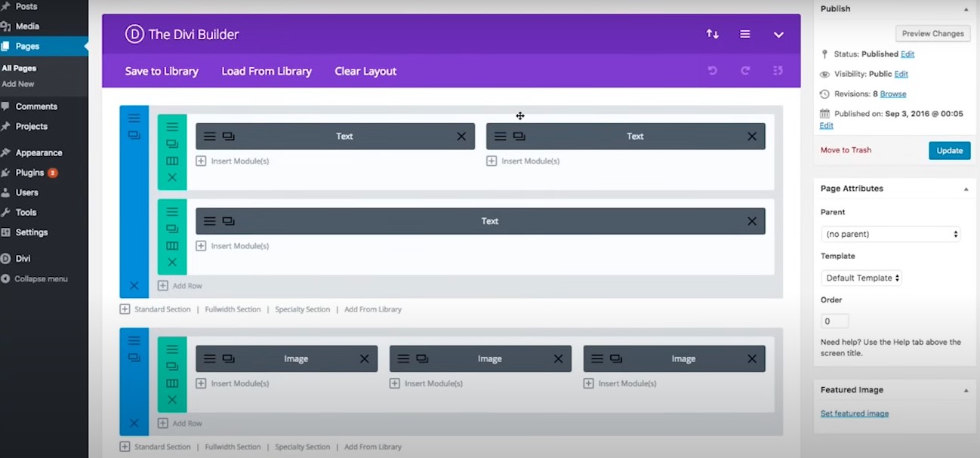The height and width of the screenshot is (458, 980).
Task: Open the history icon in Divi toolbar
Action: click(778, 71)
